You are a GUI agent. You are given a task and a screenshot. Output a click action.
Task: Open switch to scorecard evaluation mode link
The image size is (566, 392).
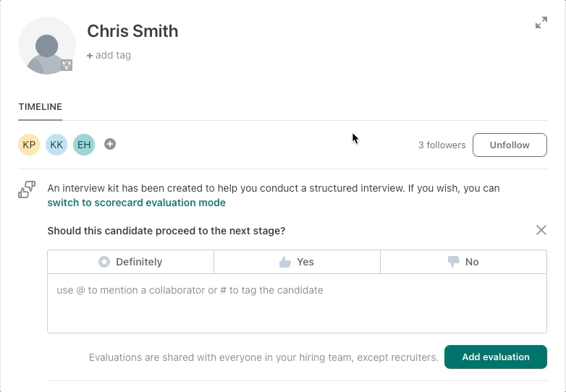pyautogui.click(x=137, y=203)
